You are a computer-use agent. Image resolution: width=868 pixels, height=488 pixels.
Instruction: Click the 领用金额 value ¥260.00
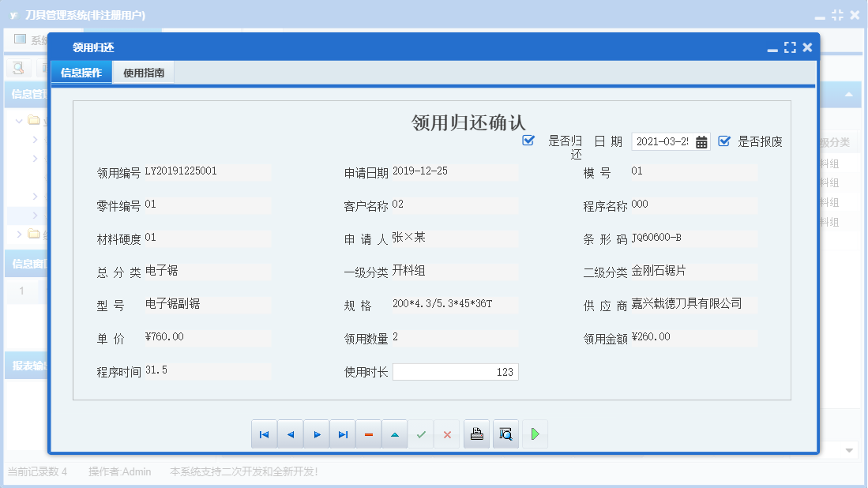(651, 337)
